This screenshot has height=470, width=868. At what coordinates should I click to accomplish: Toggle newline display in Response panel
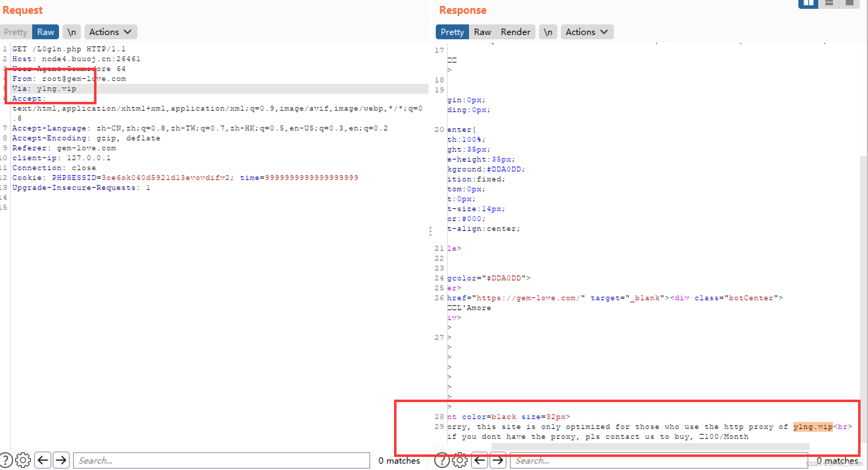tap(548, 32)
